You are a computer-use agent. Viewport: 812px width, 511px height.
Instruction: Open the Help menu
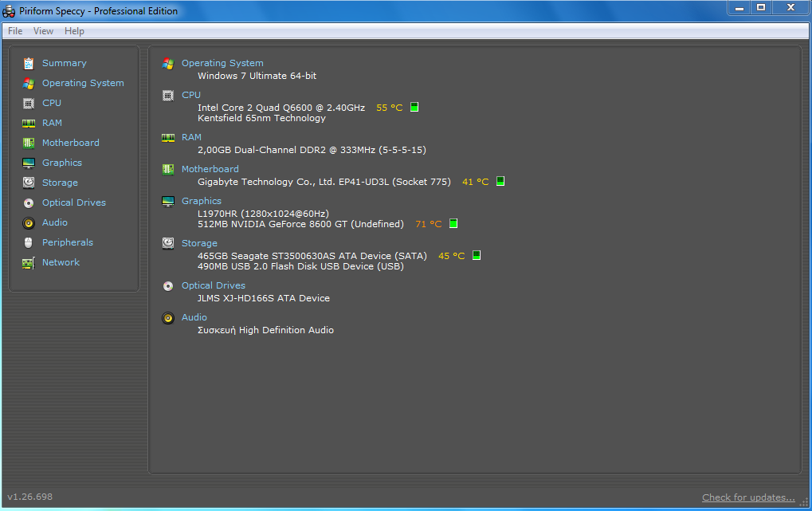[75, 31]
